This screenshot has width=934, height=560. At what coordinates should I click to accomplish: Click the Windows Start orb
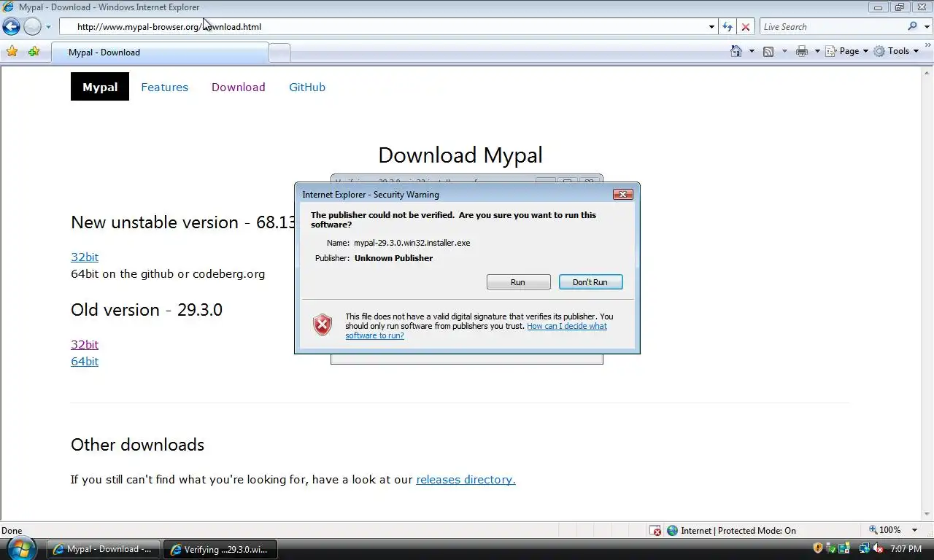pyautogui.click(x=22, y=548)
